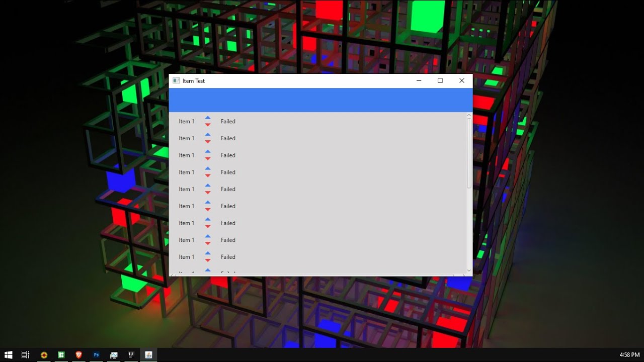644x362 pixels.
Task: Click the list's vertical scrollbar thumb
Action: tap(469, 153)
